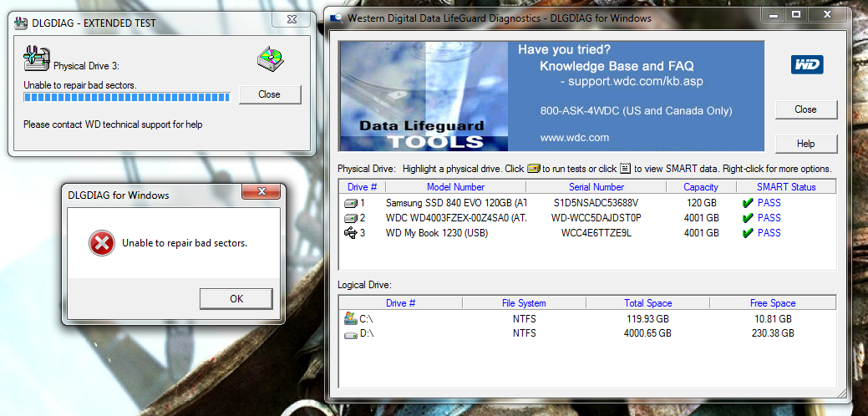
Task: Click the run tests icon in instructions
Action: pos(533,168)
